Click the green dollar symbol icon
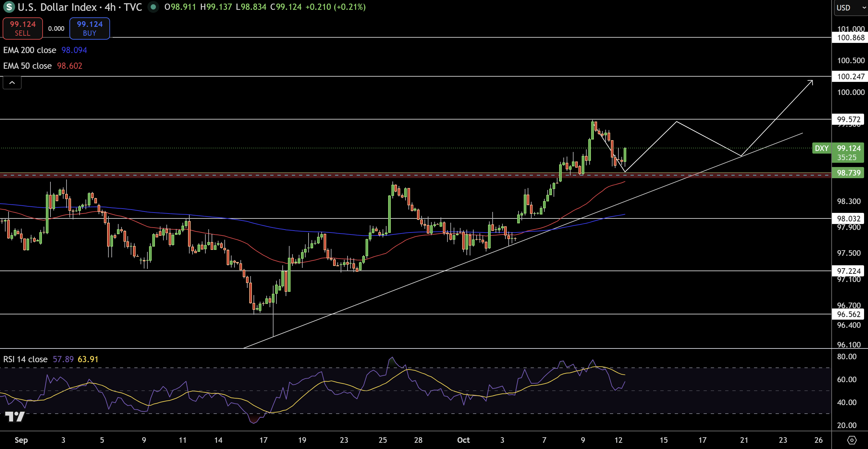The width and height of the screenshot is (868, 449). pos(9,7)
